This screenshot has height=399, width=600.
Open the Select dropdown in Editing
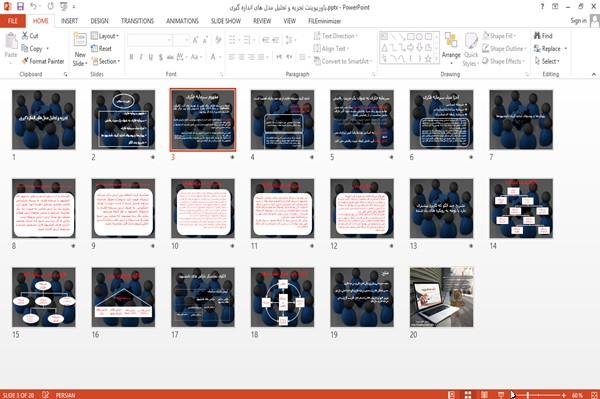(x=547, y=61)
